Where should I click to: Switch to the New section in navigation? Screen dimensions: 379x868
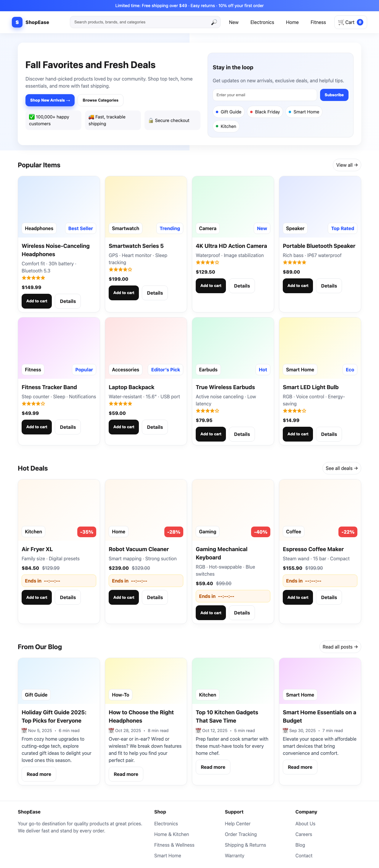coord(233,22)
